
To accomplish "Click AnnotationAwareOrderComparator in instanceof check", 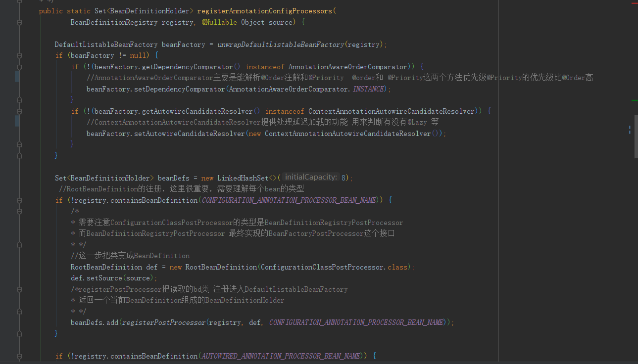I will click(x=348, y=67).
